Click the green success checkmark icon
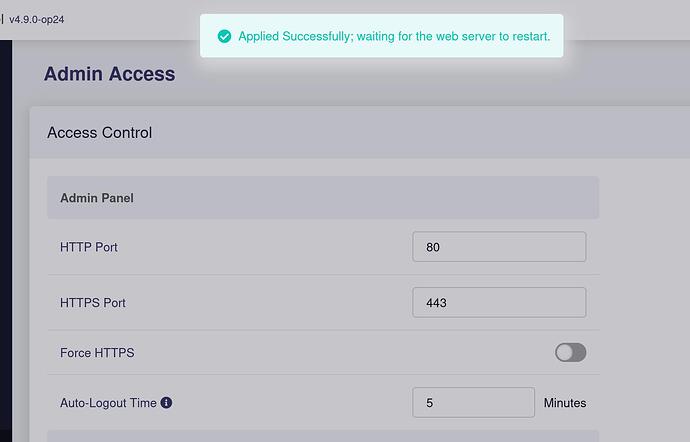Viewport: 690px width, 442px height. tap(224, 36)
